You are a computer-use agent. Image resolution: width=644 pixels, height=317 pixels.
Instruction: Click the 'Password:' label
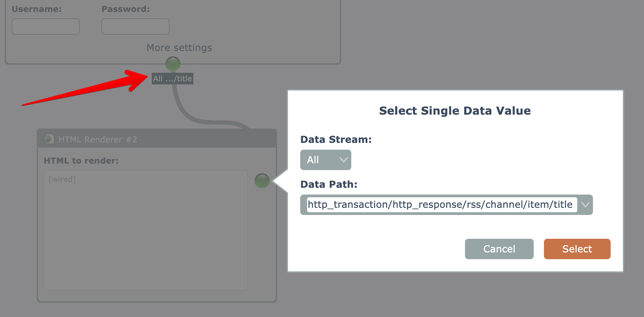coord(125,9)
